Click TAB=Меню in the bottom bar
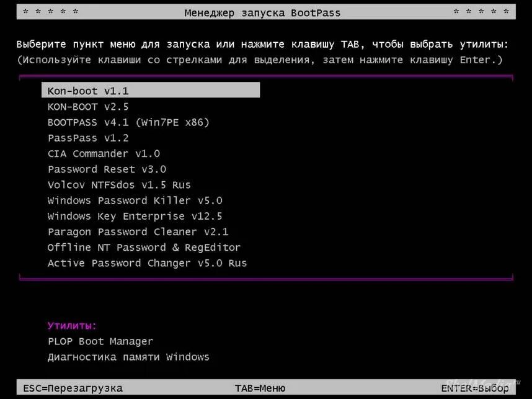The image size is (532, 399). pyautogui.click(x=260, y=388)
